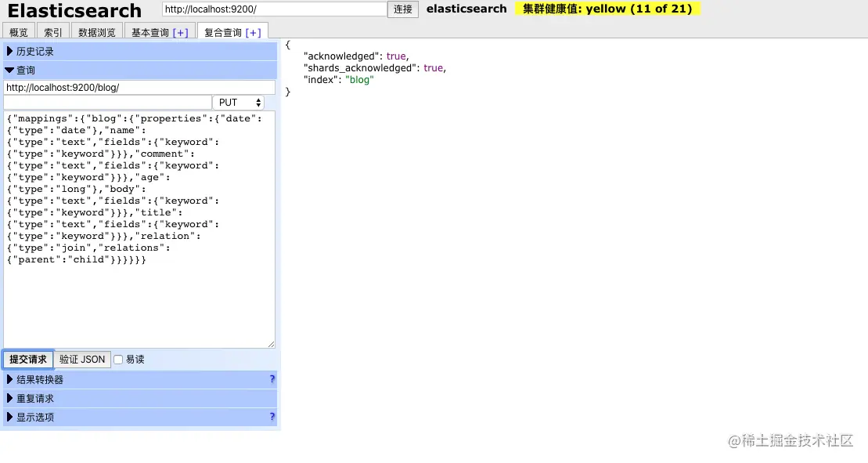This screenshot has width=868, height=463.
Task: Grab the textarea resize handle corner
Action: (272, 344)
